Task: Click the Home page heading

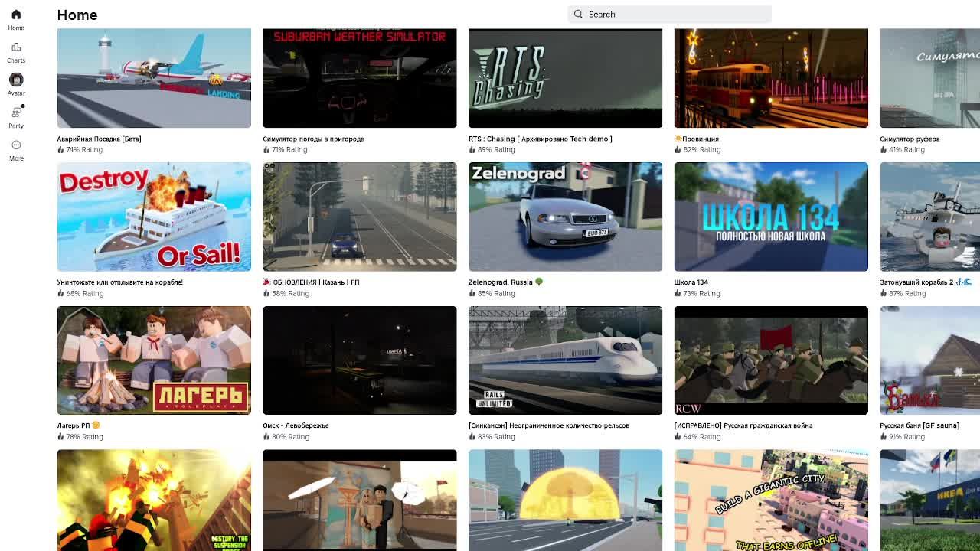Action: pos(77,15)
